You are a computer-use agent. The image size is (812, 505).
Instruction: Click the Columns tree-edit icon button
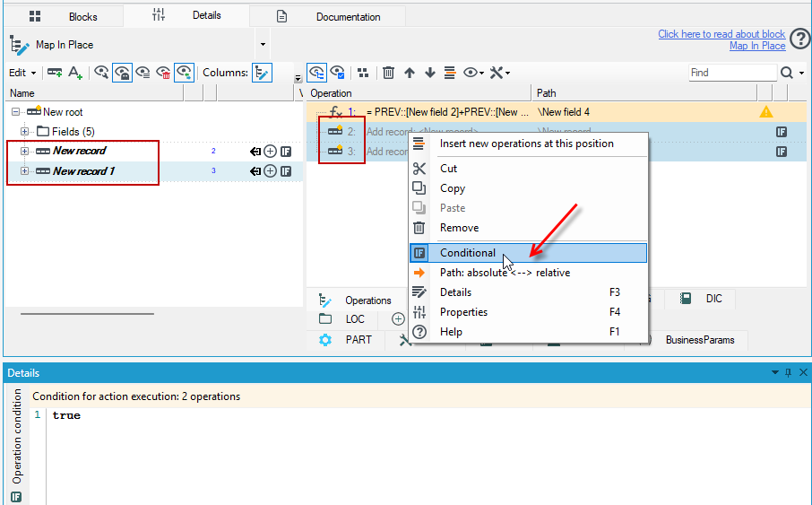262,73
